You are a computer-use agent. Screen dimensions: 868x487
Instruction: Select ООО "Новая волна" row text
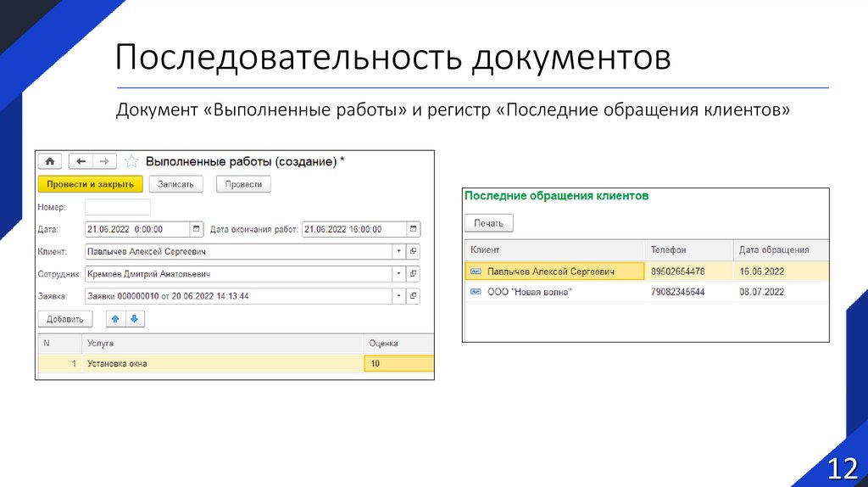click(x=529, y=292)
